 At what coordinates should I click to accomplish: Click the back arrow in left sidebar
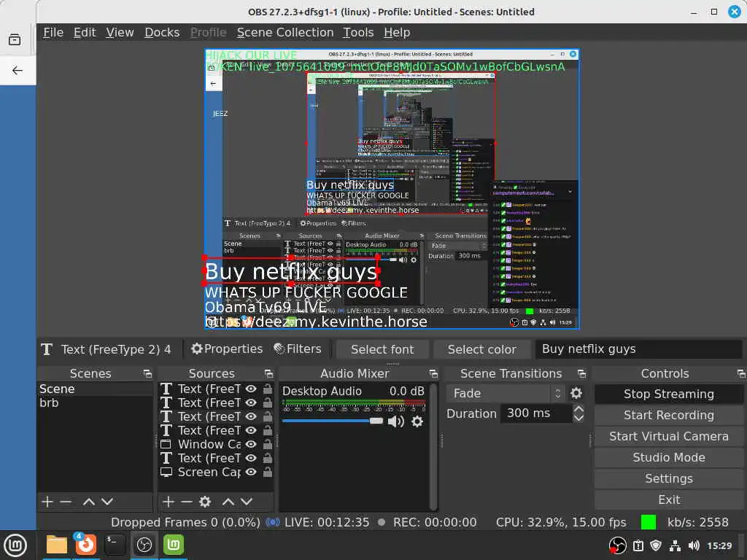18,71
